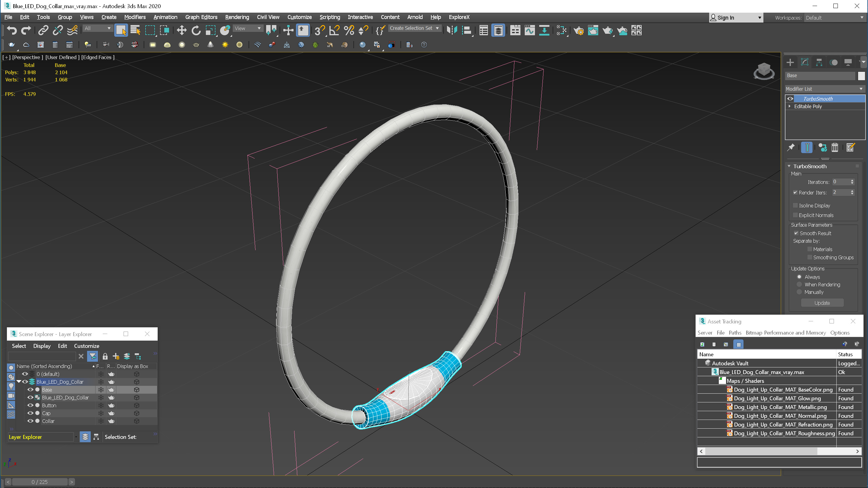This screenshot has width=868, height=488.
Task: Toggle the Angle Snap tool
Action: point(334,31)
